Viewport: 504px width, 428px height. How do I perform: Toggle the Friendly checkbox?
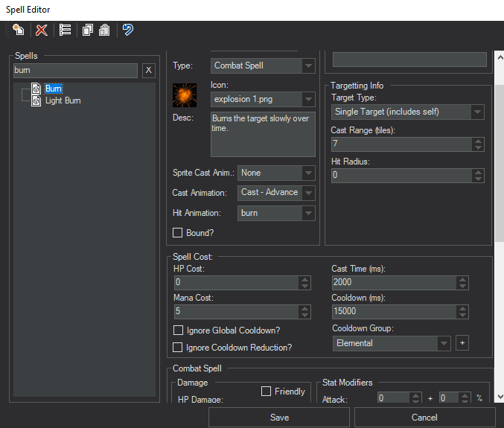tap(266, 392)
